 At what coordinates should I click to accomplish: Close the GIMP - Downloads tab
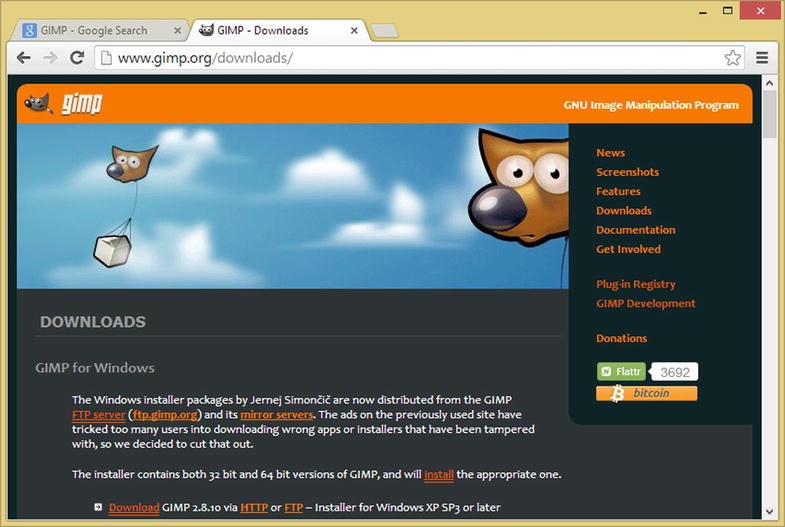pyautogui.click(x=354, y=31)
